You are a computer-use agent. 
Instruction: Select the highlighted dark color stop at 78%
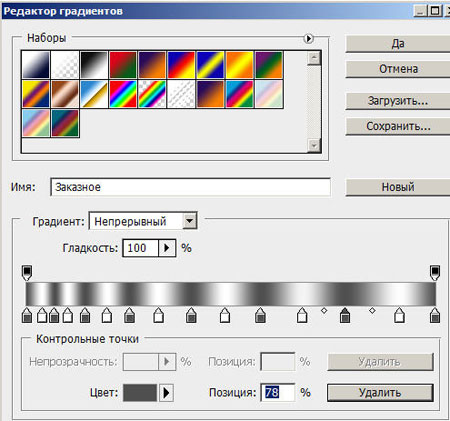(345, 315)
